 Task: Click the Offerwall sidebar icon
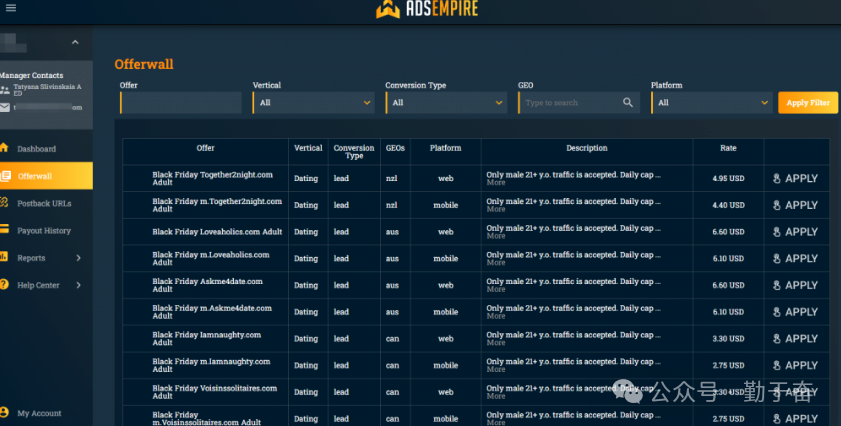(5, 175)
